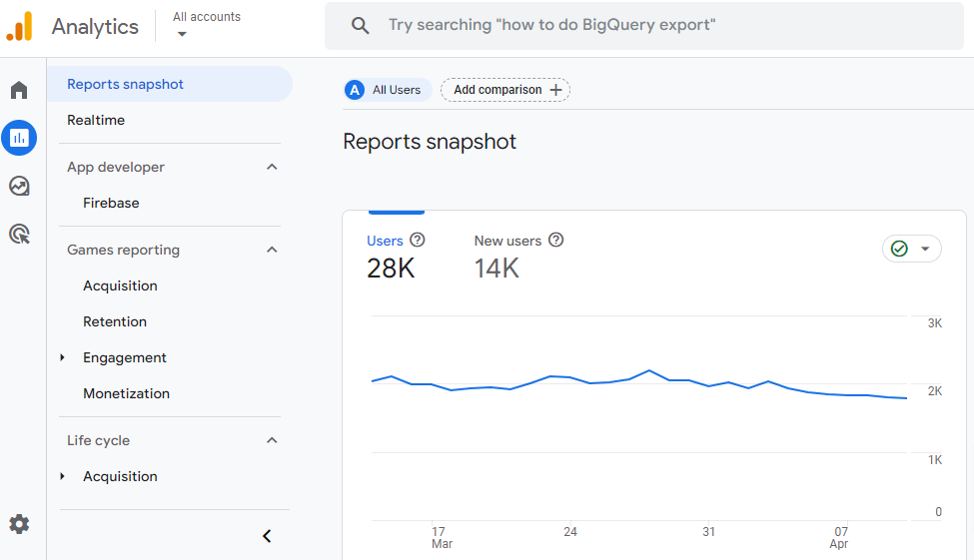Open the Home icon in left rail
Image resolution: width=974 pixels, height=560 pixels.
click(19, 91)
